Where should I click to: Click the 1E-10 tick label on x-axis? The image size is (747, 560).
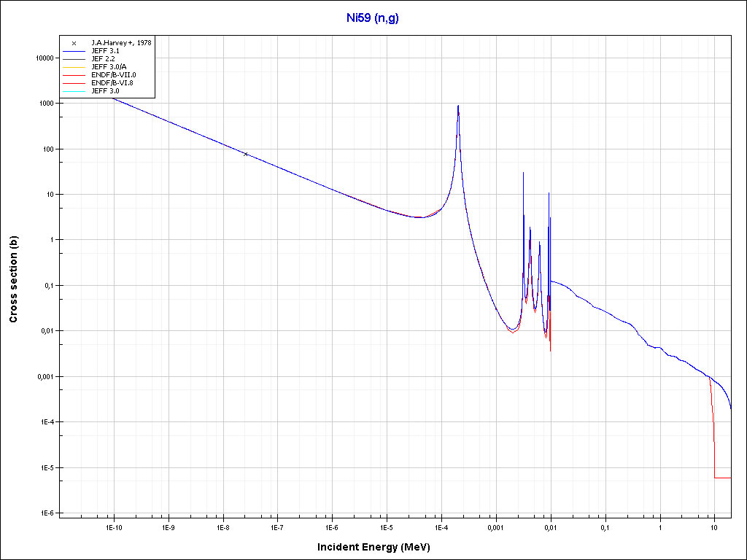[113, 527]
